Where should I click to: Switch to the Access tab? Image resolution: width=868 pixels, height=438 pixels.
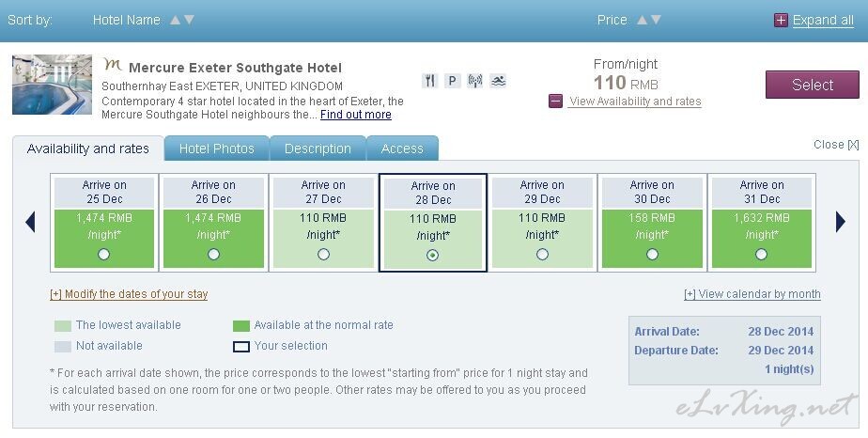click(x=402, y=149)
